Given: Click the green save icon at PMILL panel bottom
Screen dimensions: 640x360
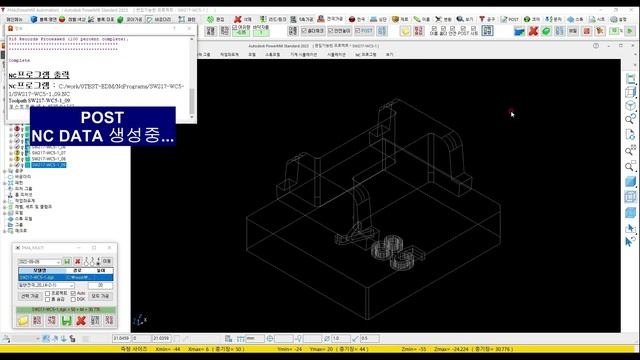Looking at the screenshot, I should point(67,320).
